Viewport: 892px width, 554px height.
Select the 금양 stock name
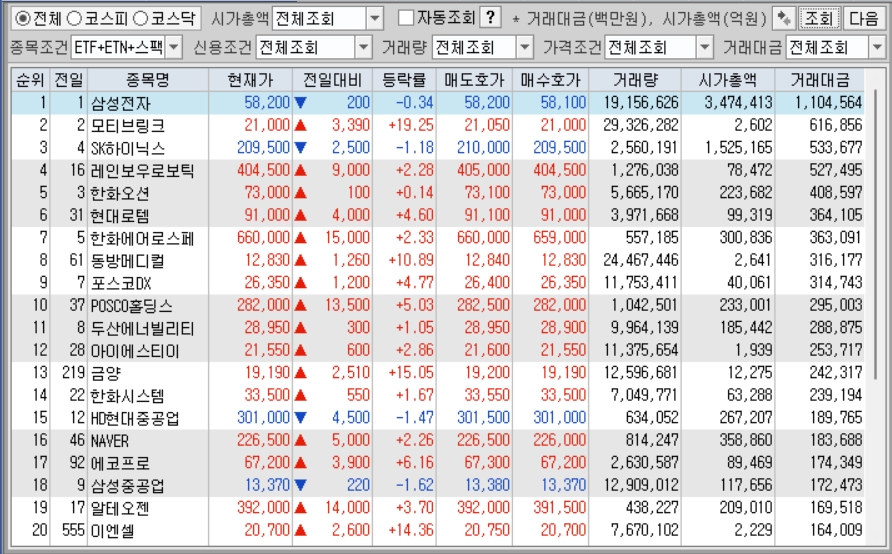[x=106, y=373]
